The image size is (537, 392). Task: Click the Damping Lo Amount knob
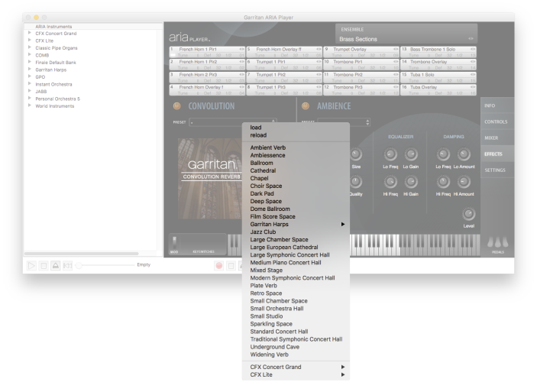tap(464, 154)
